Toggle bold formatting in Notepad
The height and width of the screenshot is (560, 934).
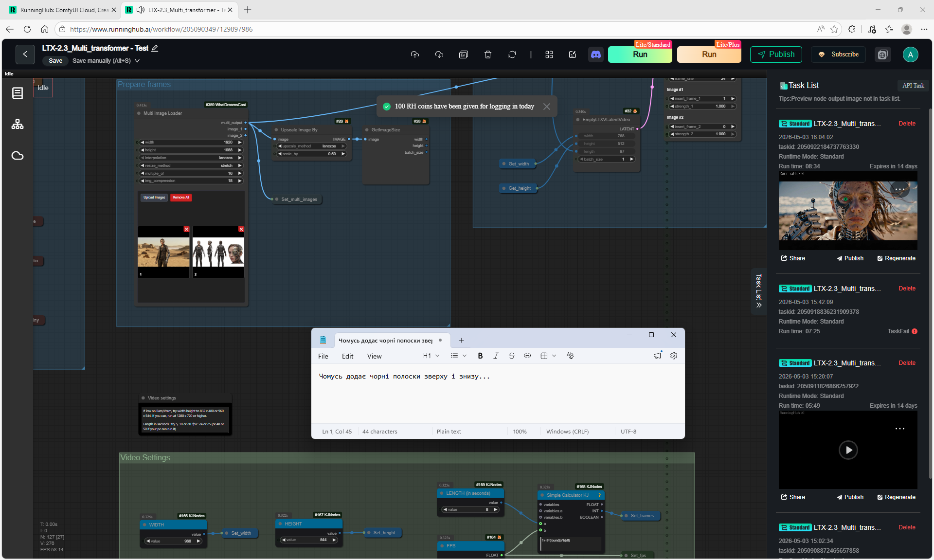coord(480,356)
